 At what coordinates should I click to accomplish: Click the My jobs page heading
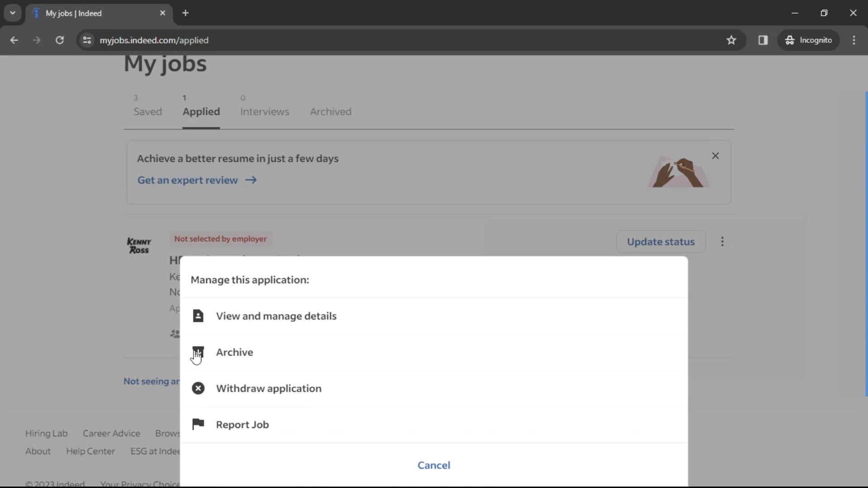pos(165,64)
